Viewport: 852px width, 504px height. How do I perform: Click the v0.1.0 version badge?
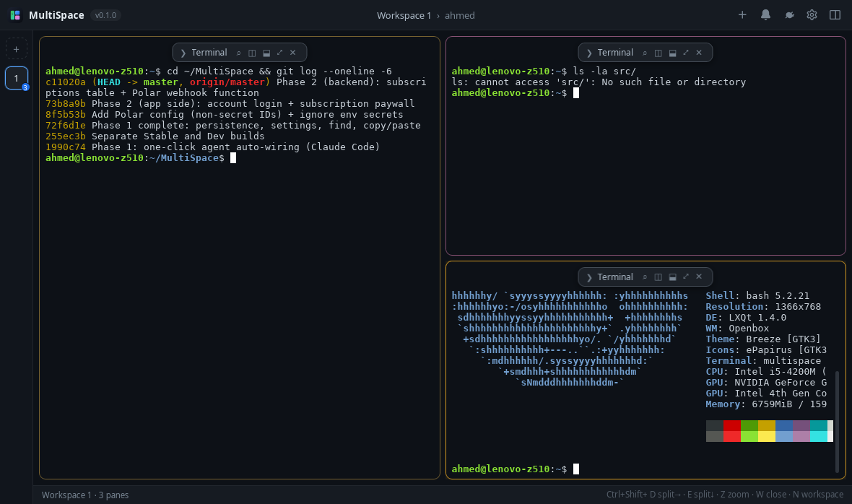point(105,15)
